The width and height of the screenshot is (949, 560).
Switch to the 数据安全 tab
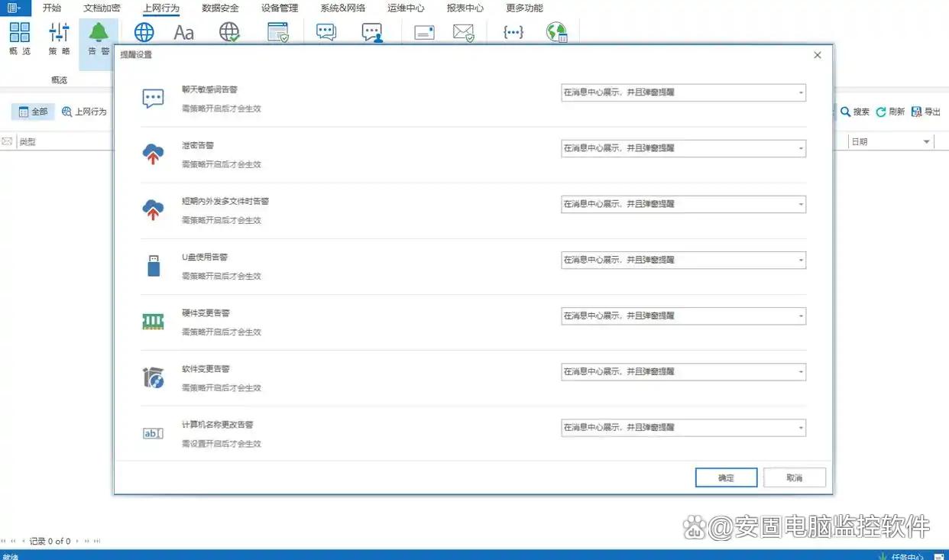tap(220, 8)
